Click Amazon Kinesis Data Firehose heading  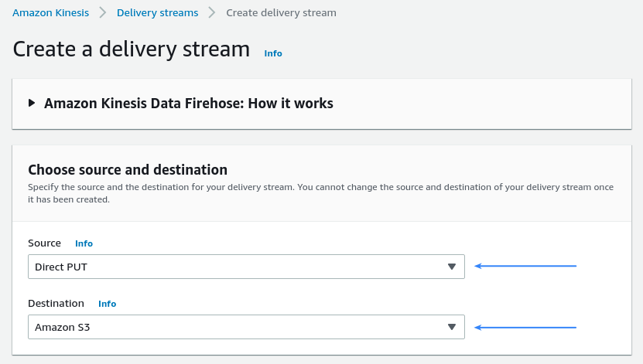coord(189,104)
